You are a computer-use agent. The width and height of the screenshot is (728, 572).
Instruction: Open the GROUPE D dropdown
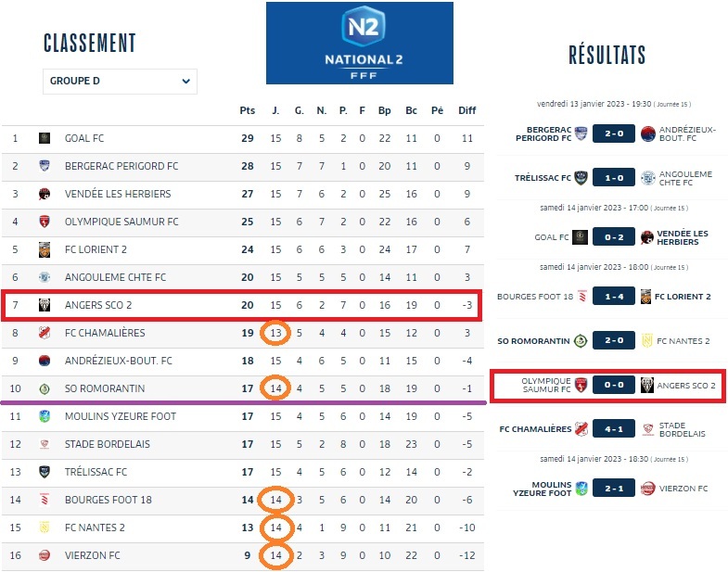[x=120, y=82]
